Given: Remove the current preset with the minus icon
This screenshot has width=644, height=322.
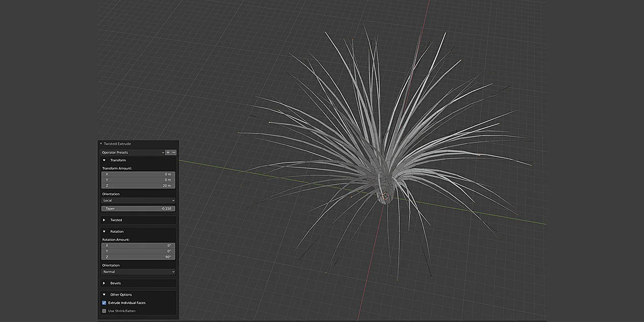Looking at the screenshot, I should [x=173, y=152].
